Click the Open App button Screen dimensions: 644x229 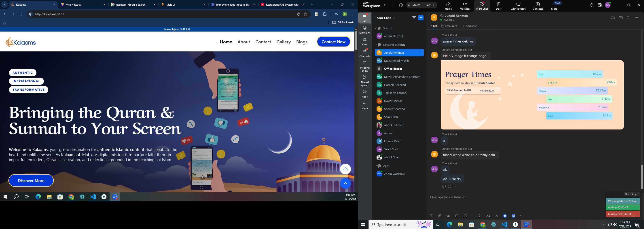pyautogui.click(x=632, y=194)
